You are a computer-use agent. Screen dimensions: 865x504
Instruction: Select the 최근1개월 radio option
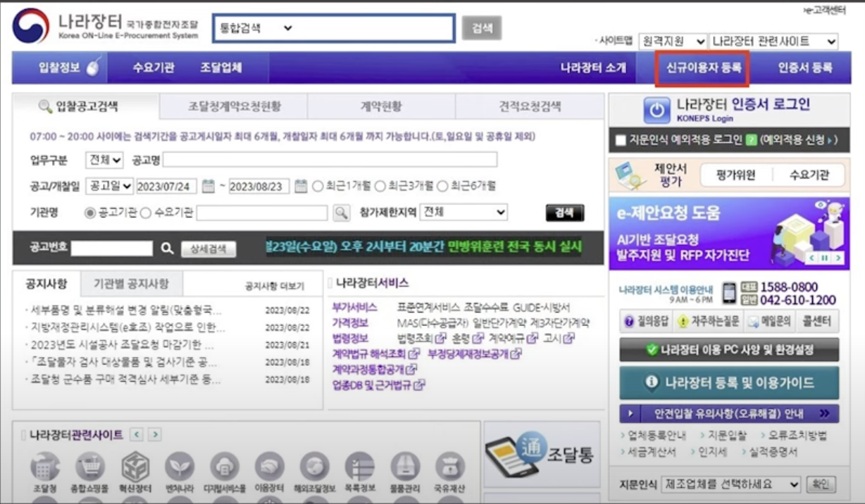point(318,187)
